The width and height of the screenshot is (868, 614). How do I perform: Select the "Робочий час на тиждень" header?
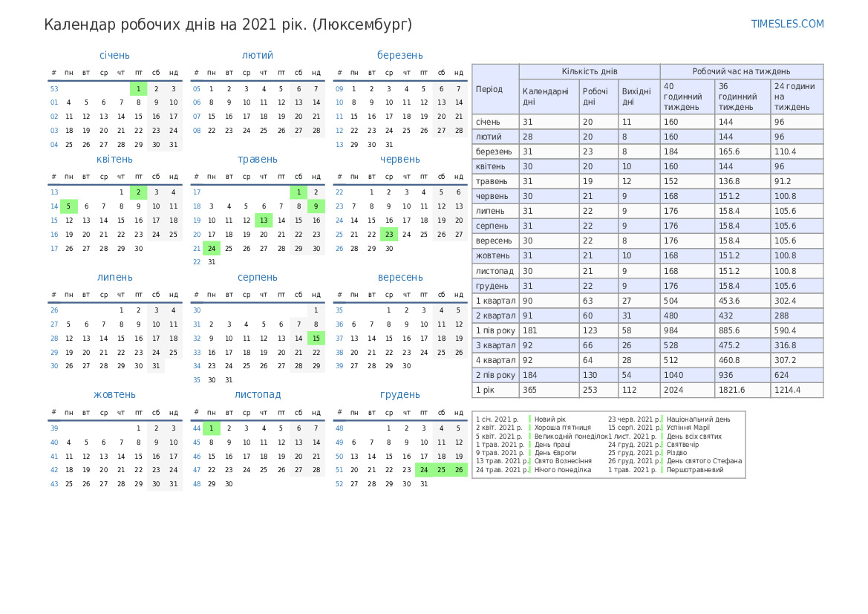pos(740,71)
